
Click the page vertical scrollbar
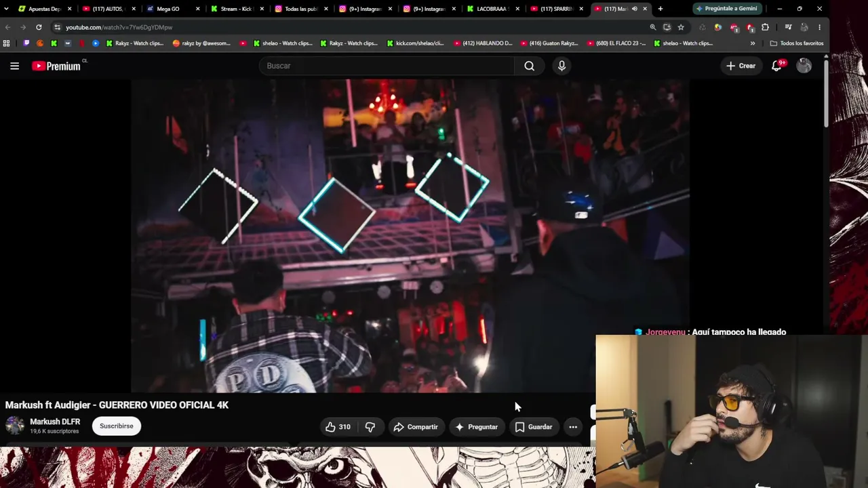[826, 94]
